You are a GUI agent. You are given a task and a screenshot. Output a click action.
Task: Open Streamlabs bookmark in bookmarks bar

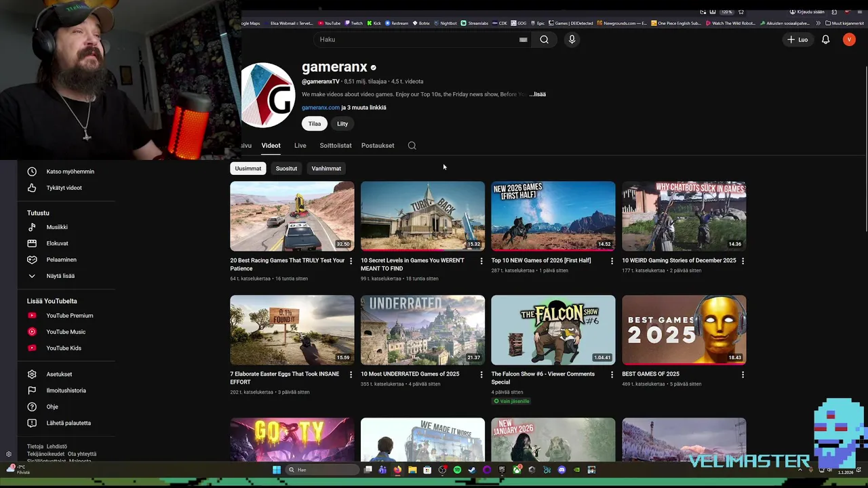474,23
